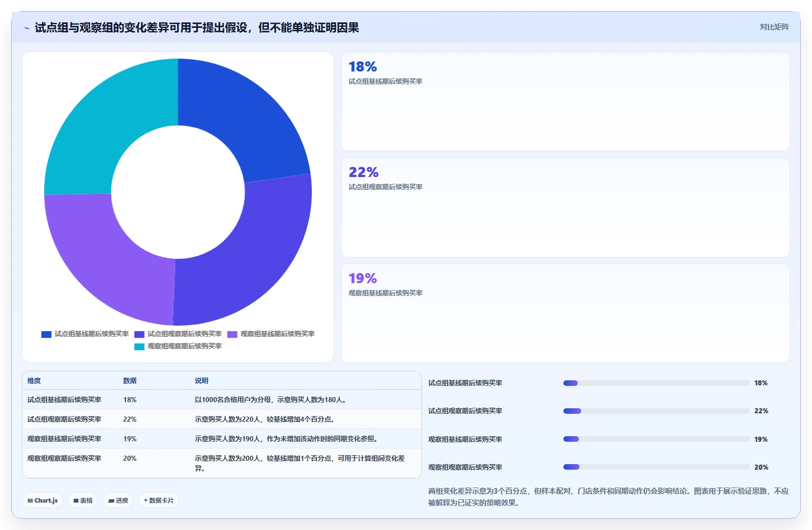812x530 pixels.
Task: Click the 表格 tag chip
Action: [83, 500]
